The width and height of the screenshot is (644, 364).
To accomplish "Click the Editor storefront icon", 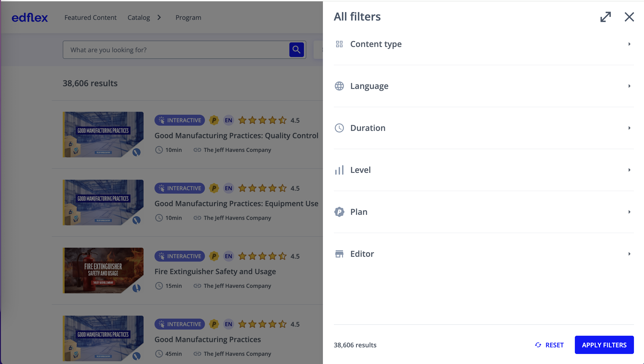I will [x=339, y=254].
